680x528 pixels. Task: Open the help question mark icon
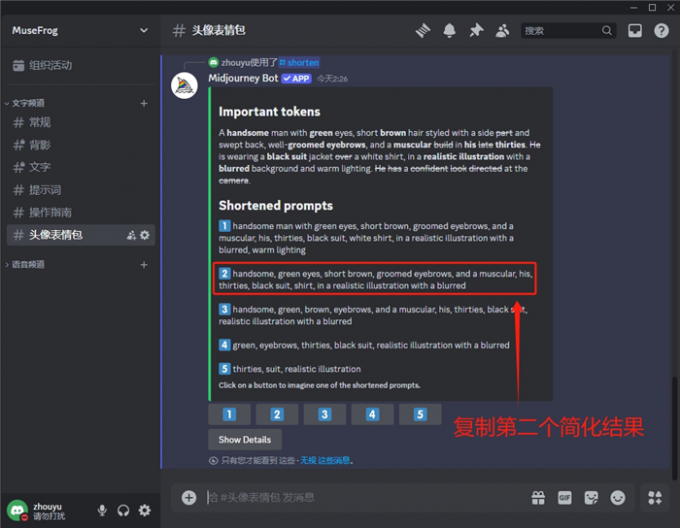pyautogui.click(x=661, y=31)
